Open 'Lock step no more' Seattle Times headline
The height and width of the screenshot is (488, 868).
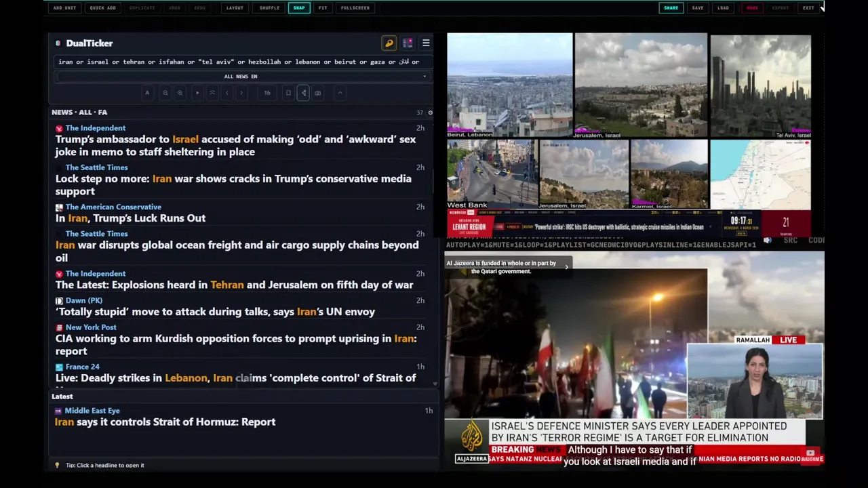click(233, 185)
